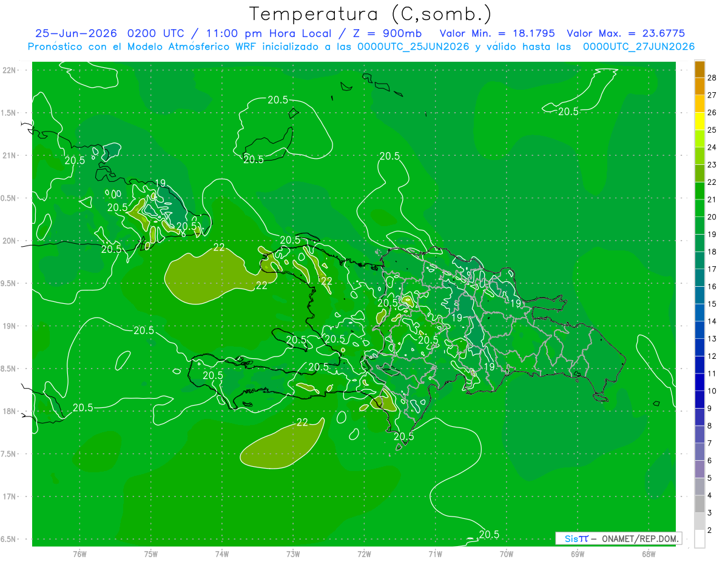Click the '75W' longitude axis label
Screen dimensions: 728x562
(150, 554)
